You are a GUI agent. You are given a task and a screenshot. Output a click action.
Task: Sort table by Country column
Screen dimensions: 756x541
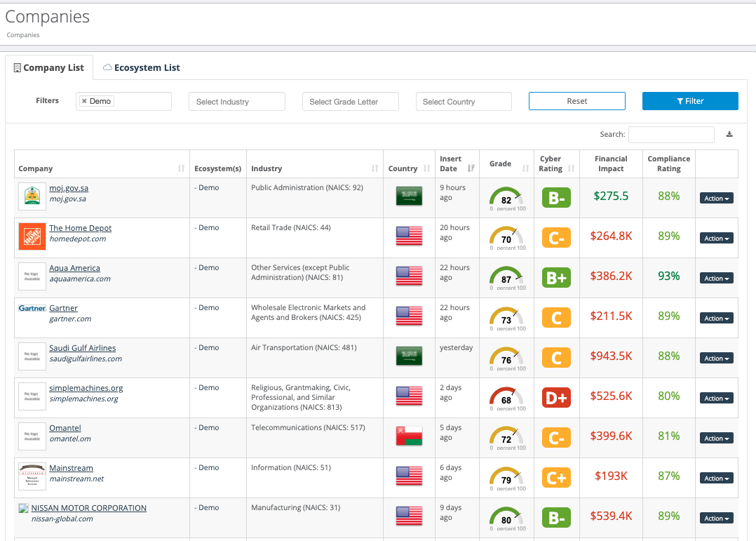click(426, 168)
